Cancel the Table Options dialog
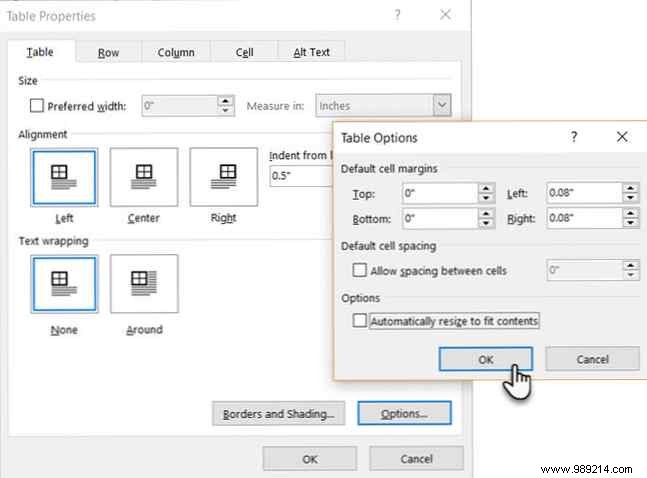 click(593, 359)
